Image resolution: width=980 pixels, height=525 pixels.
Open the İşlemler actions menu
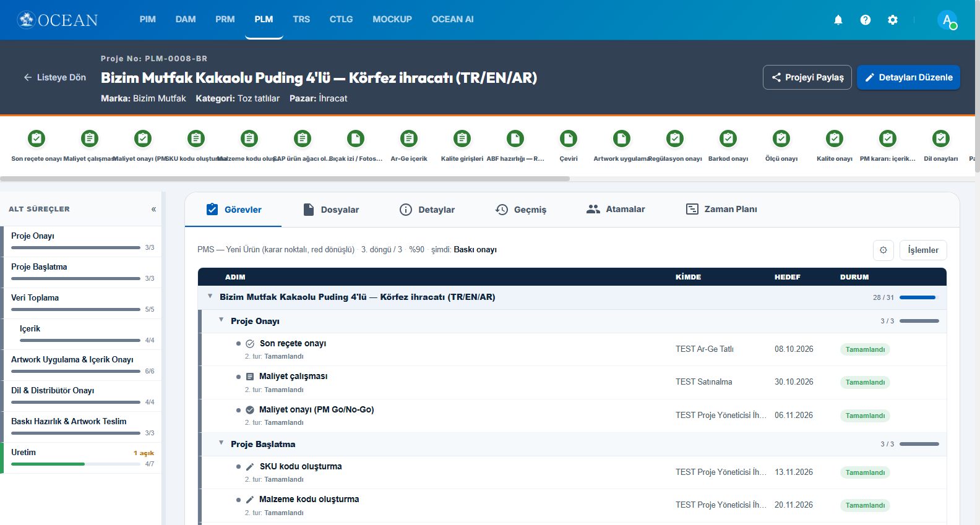pyautogui.click(x=923, y=250)
